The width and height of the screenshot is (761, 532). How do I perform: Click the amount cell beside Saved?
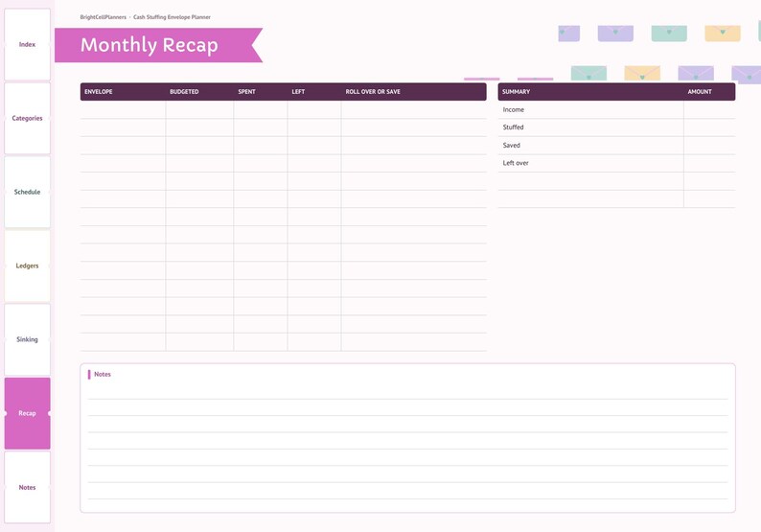click(709, 146)
